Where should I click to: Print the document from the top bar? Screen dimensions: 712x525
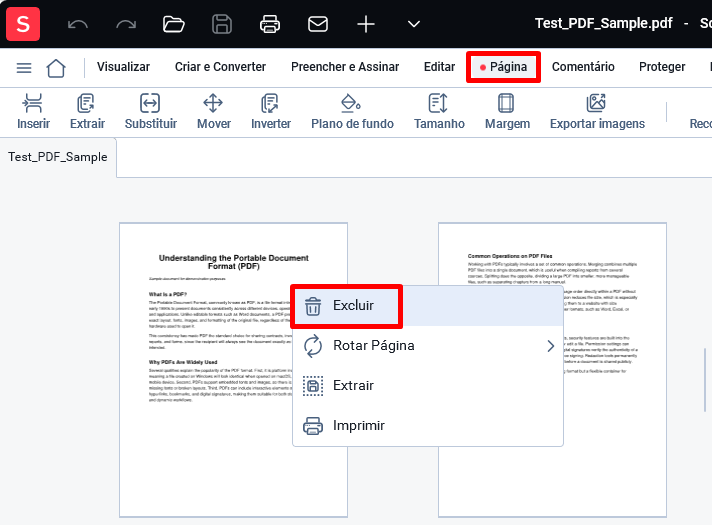tap(270, 24)
